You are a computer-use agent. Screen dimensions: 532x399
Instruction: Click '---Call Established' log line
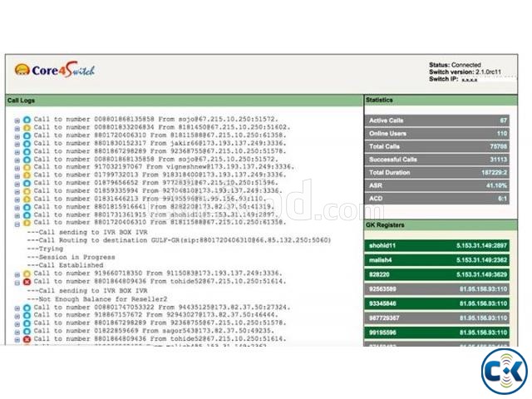point(65,265)
